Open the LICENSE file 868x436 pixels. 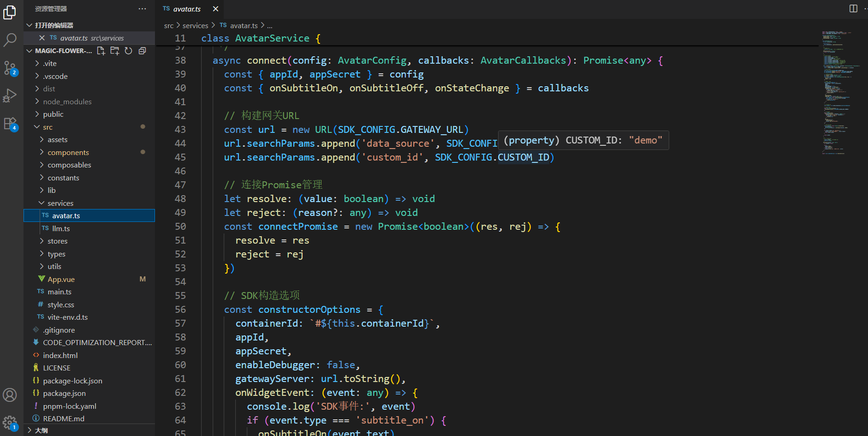[89, 368]
